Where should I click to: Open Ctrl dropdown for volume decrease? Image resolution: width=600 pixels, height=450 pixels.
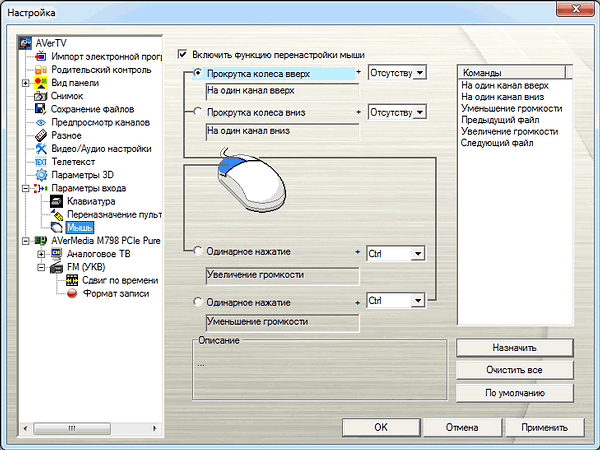(418, 300)
